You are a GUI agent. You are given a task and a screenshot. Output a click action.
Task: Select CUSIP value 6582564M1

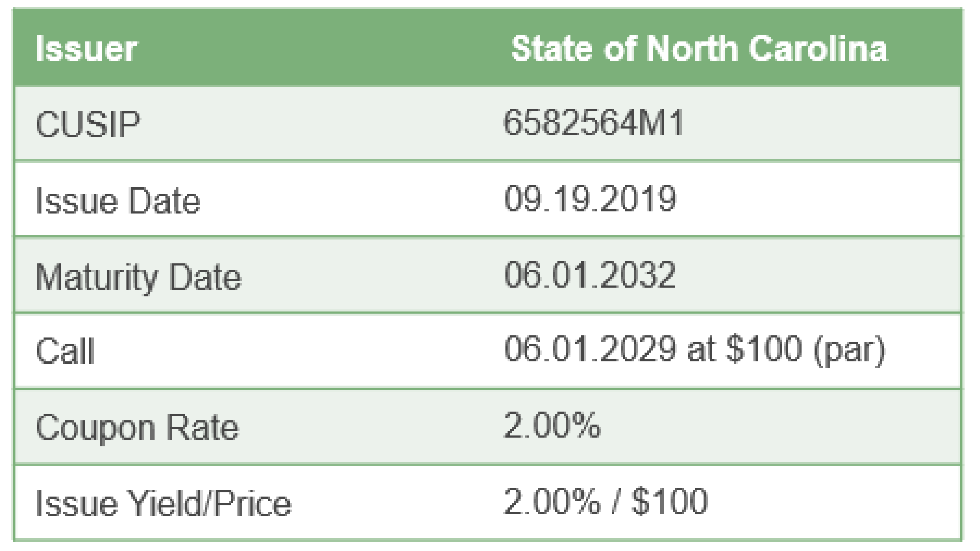593,123
